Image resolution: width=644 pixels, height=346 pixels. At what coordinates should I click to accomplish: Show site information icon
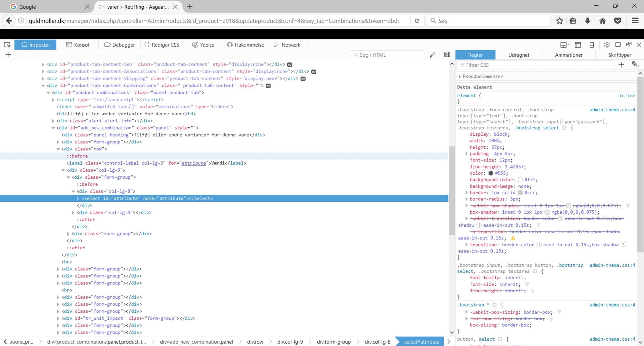pos(21,21)
